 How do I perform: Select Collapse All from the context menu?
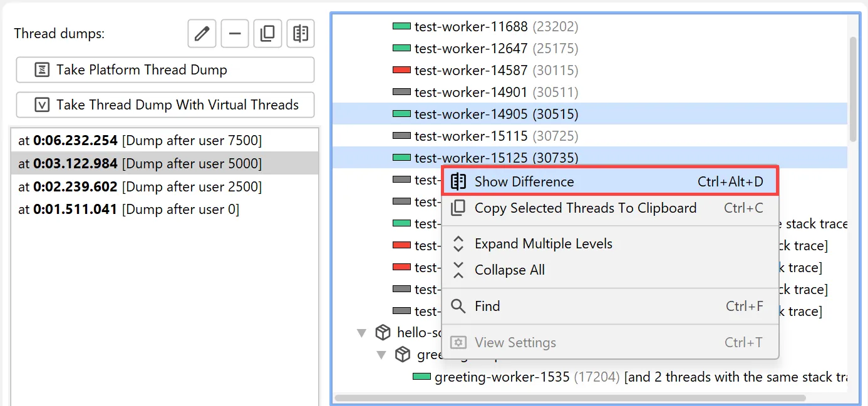611,270
